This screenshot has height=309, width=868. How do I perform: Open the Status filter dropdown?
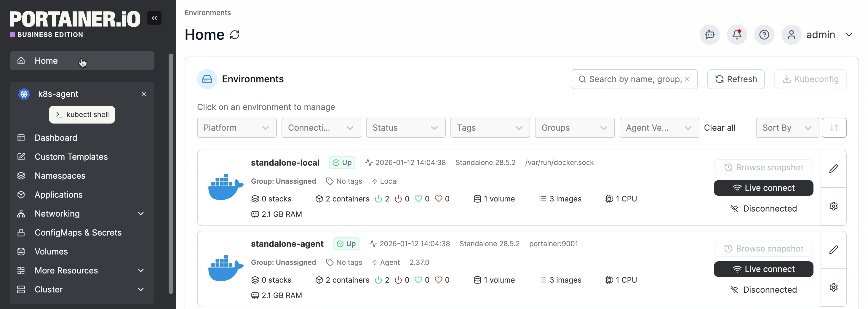tap(405, 128)
